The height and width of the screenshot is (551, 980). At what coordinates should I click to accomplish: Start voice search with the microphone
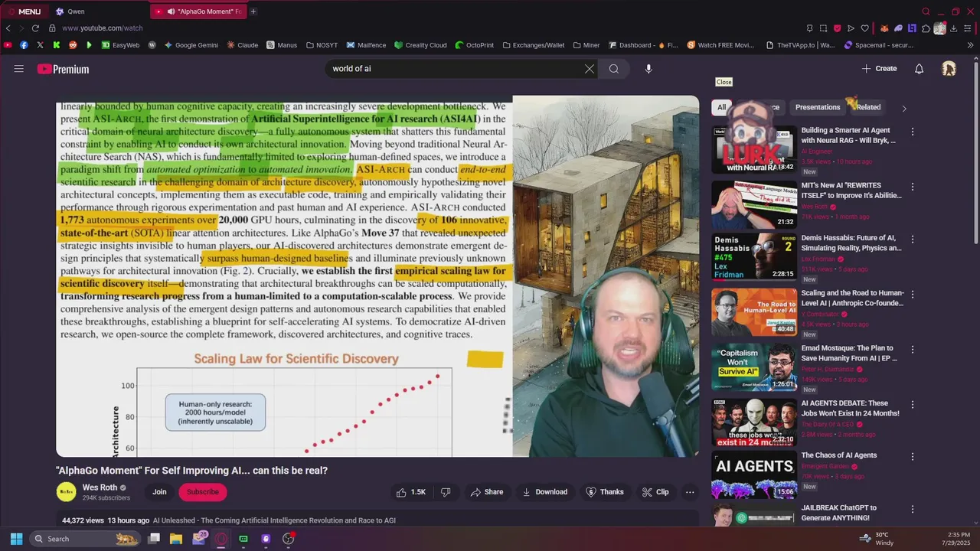648,69
